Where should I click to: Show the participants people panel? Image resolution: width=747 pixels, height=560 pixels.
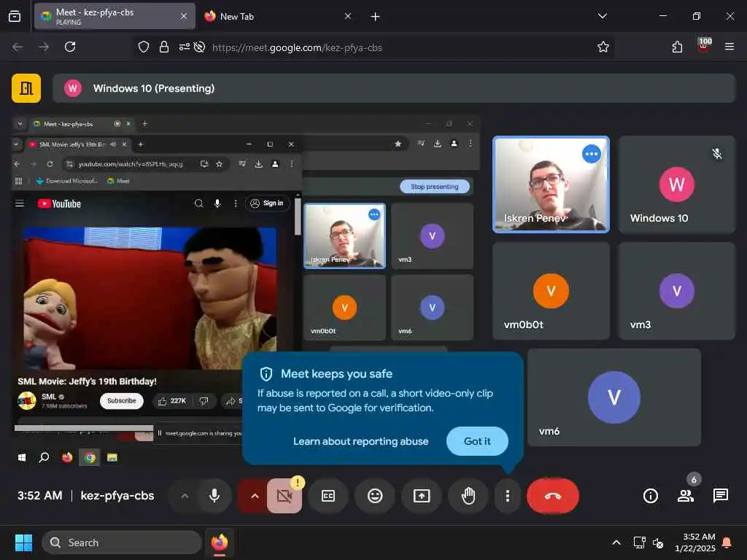click(x=686, y=496)
